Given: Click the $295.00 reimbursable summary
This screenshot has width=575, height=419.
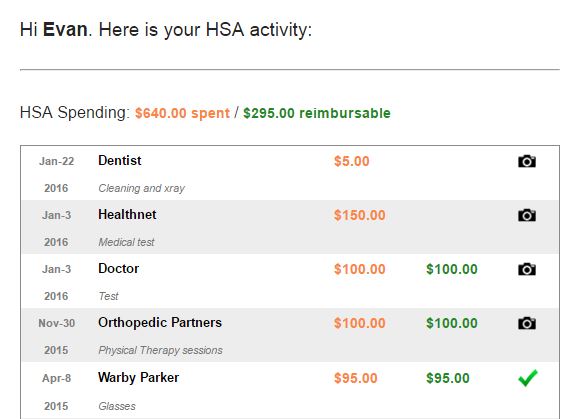Looking at the screenshot, I should (317, 113).
